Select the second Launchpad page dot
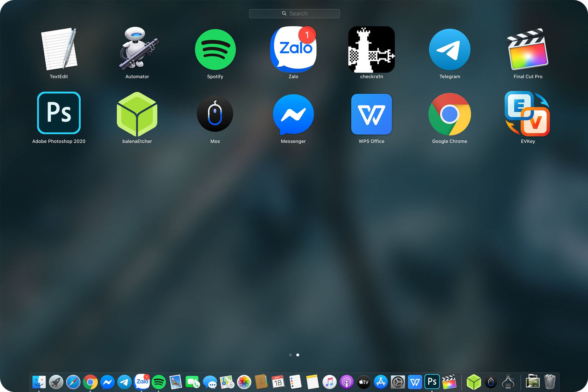This screenshot has height=392, width=588. [x=298, y=355]
